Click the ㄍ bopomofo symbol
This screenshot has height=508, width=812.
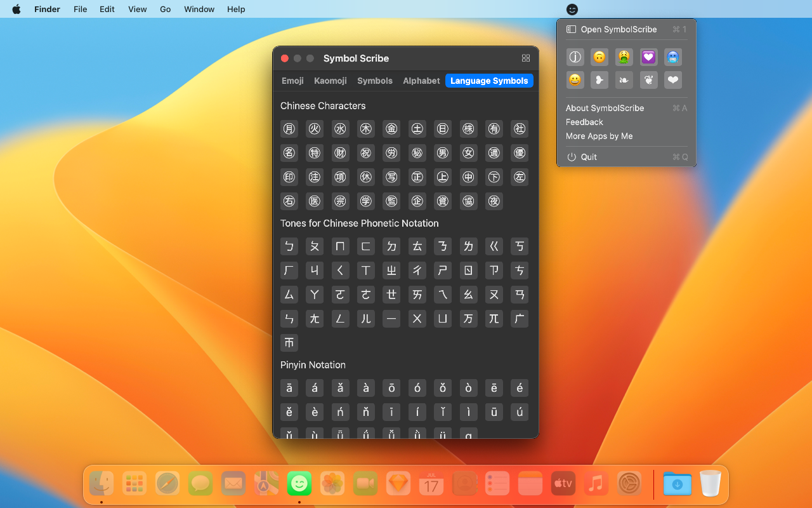(494, 246)
